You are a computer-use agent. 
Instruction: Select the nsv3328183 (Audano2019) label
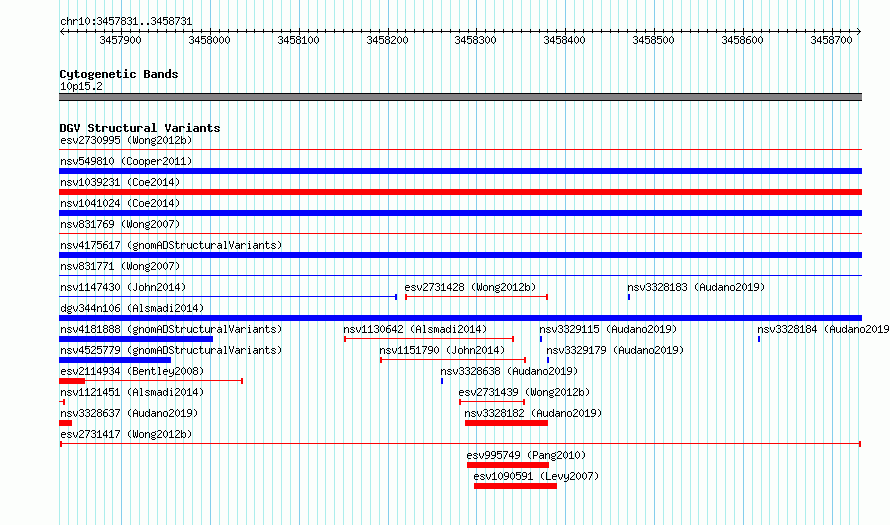point(696,287)
